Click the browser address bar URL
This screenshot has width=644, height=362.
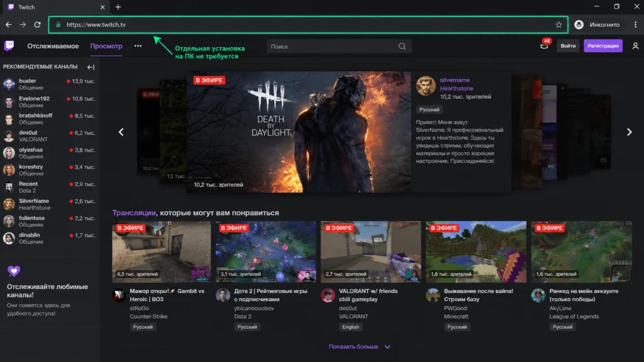point(96,25)
